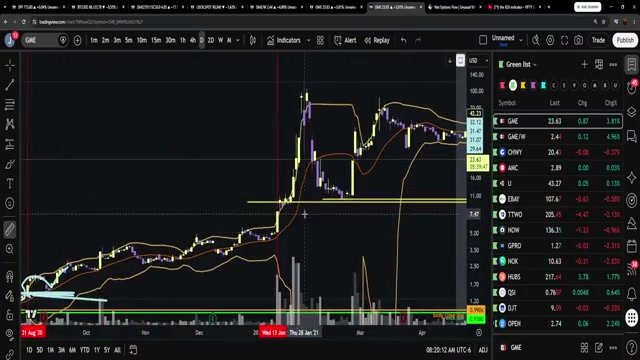Select the W weekly timeframe
This screenshot has height=360, width=640.
[x=220, y=40]
